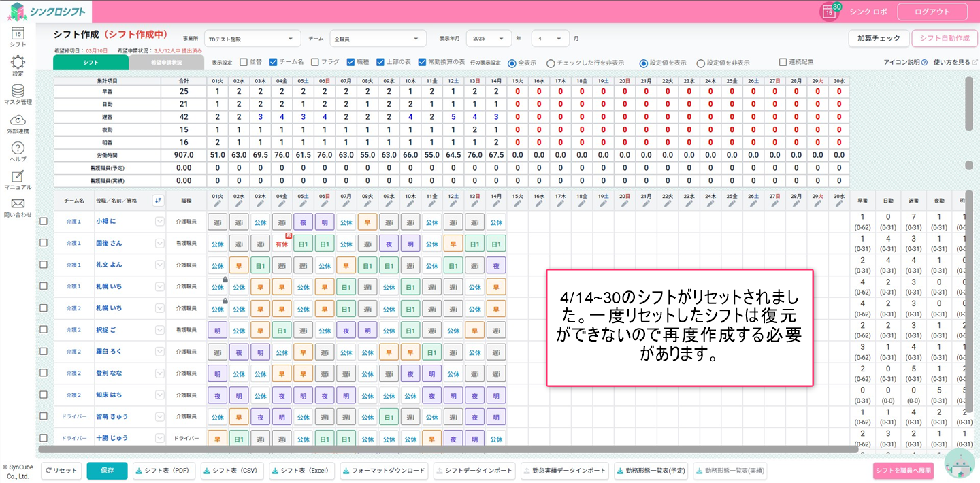The image size is (980, 483).
Task: Click the 保存 button
Action: point(107,471)
